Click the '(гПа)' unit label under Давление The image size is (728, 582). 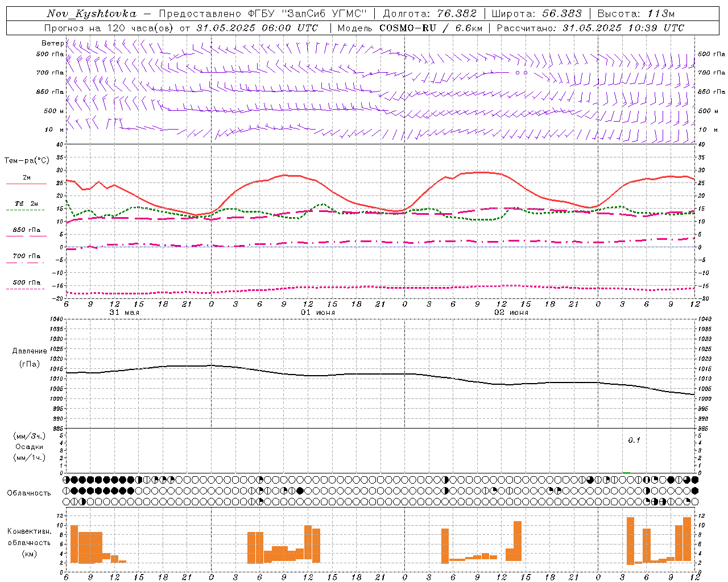[x=30, y=364]
